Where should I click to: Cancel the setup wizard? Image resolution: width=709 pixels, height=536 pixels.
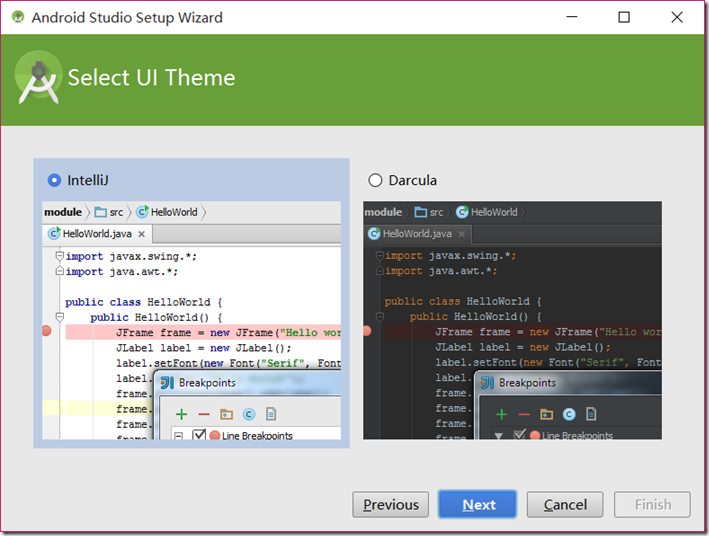tap(565, 505)
